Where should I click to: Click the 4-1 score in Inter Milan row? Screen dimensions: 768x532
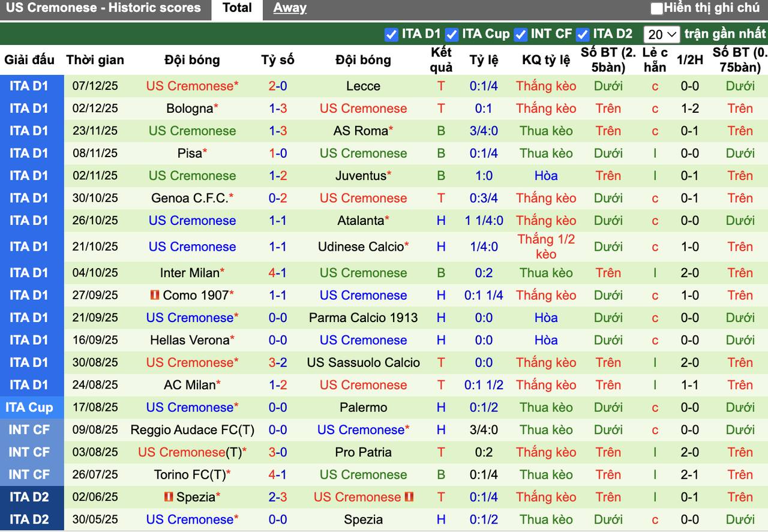[278, 273]
